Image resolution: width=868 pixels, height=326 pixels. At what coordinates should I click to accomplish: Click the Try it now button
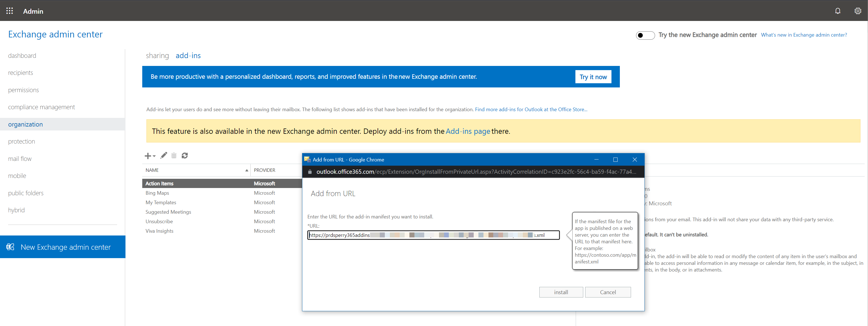pyautogui.click(x=593, y=77)
